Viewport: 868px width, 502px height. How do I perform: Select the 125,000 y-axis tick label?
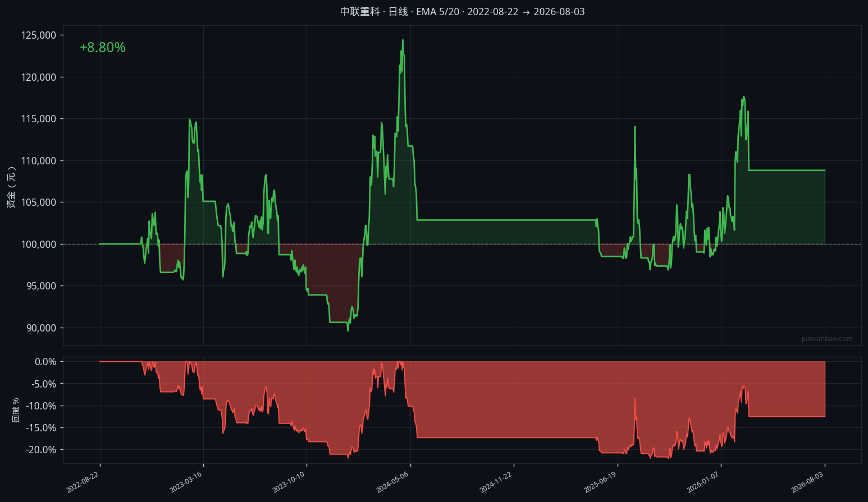(x=39, y=35)
